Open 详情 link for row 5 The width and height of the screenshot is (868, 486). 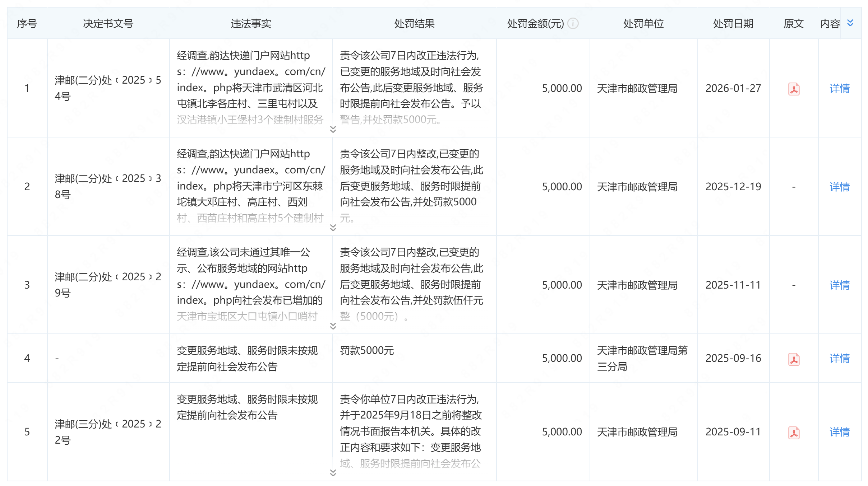(839, 432)
